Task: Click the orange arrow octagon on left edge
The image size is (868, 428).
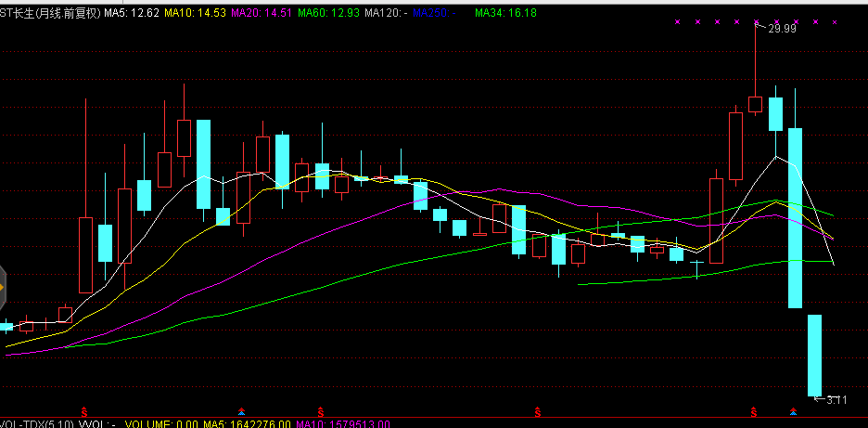Action: [x=3, y=288]
